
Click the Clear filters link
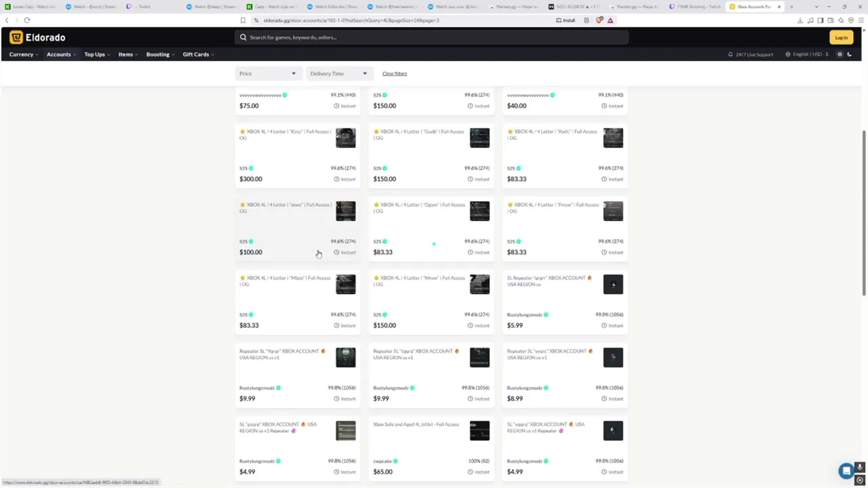click(x=395, y=73)
